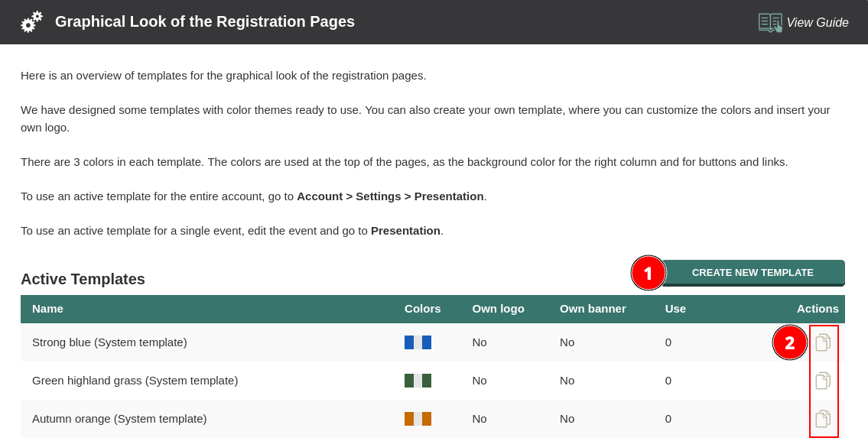The image size is (868, 441).
Task: Click the Use count in Autumn orange row
Action: click(668, 419)
